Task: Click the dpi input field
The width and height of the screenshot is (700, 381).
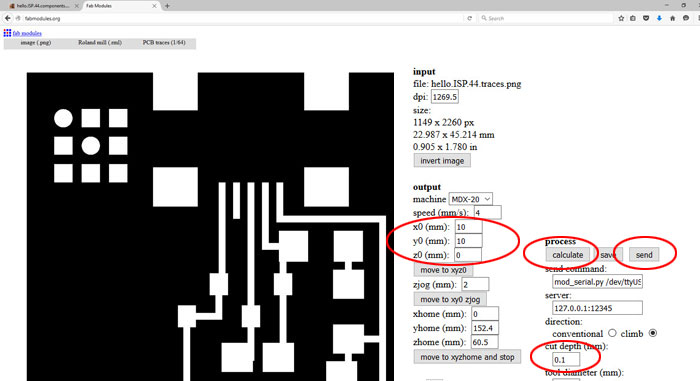Action: (x=445, y=97)
